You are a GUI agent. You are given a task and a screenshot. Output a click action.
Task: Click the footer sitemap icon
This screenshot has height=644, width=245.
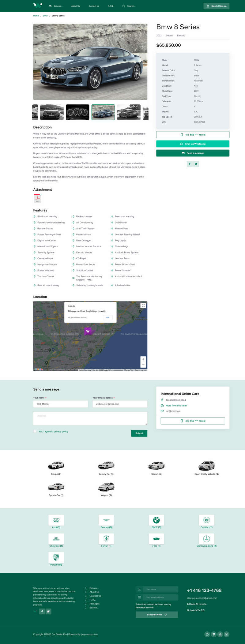[x=220, y=634]
